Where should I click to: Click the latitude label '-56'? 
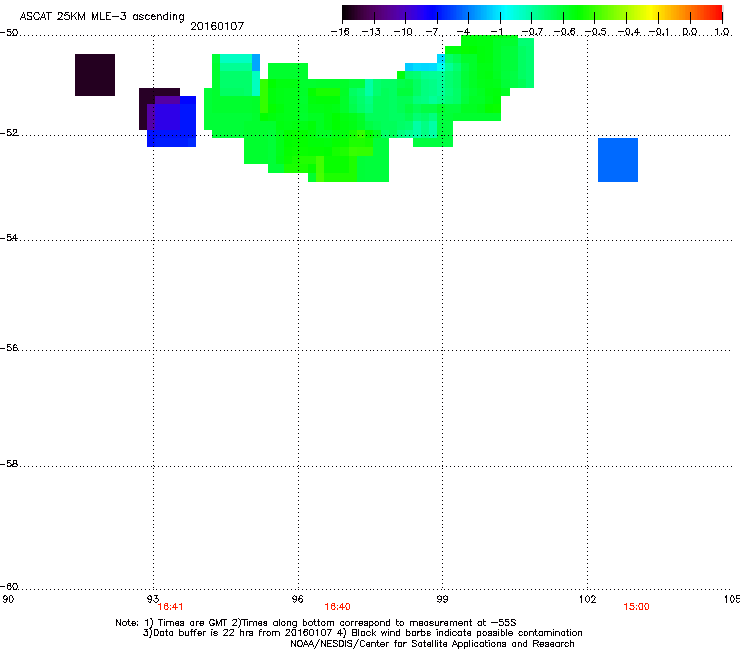[9, 348]
